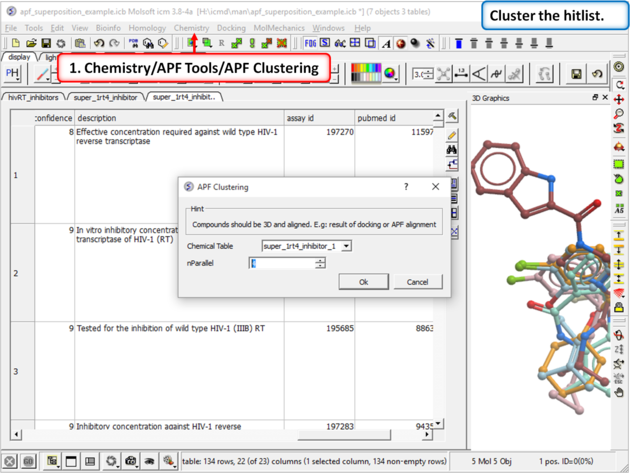Open the Chemistry menu
Image resolution: width=630 pixels, height=473 pixels.
point(191,28)
